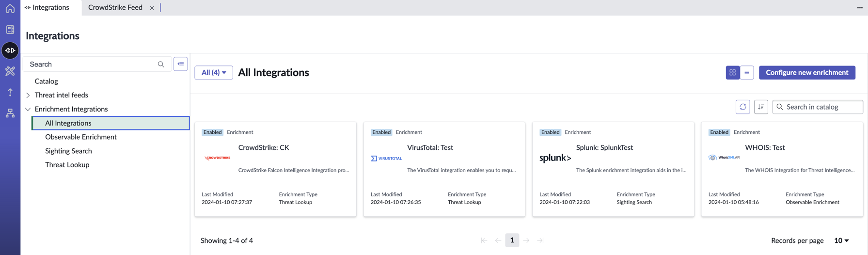Click timestamp 2024-01-10 05:48:16
The image size is (868, 255).
[x=734, y=203]
